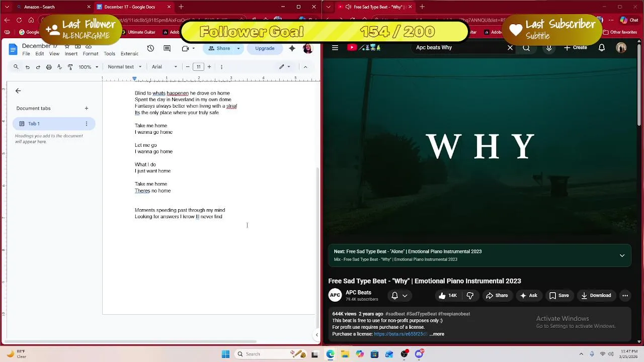Decrease font size with minus button
This screenshot has width=644, height=362.
pos(188,66)
